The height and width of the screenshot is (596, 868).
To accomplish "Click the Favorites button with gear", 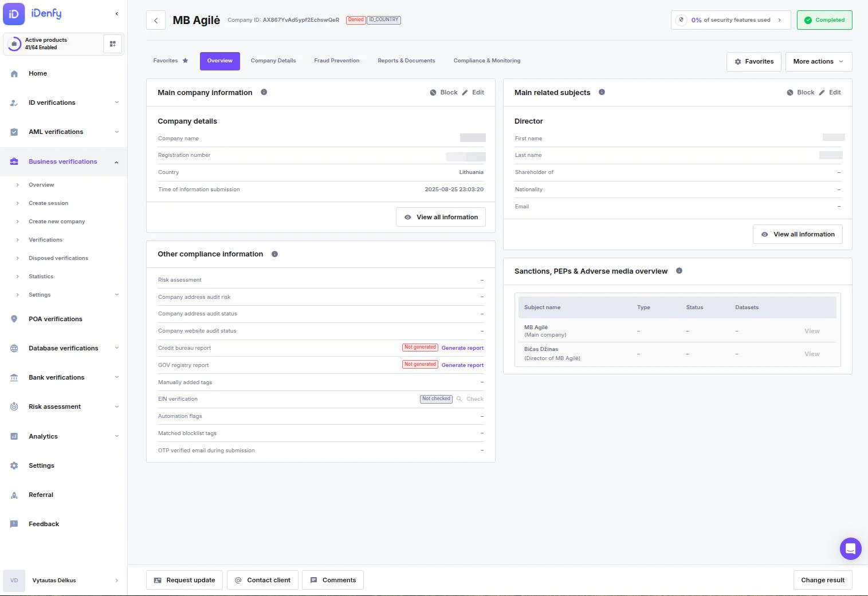I will [x=754, y=62].
